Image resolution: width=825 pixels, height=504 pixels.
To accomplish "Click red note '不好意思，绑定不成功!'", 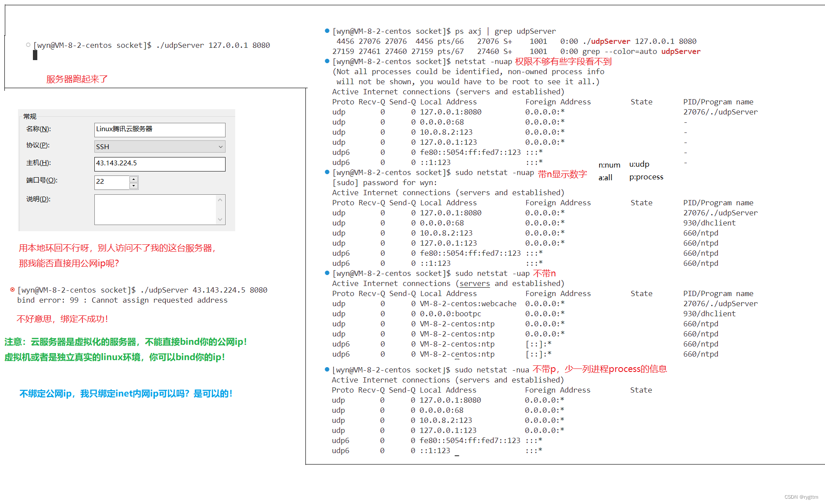I will 62,319.
